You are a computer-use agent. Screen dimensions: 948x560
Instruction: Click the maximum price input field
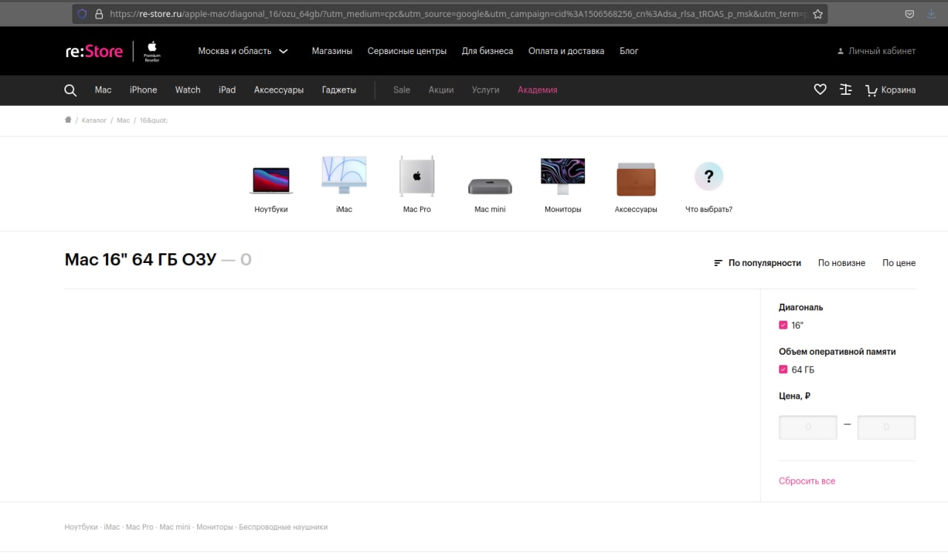click(x=886, y=427)
